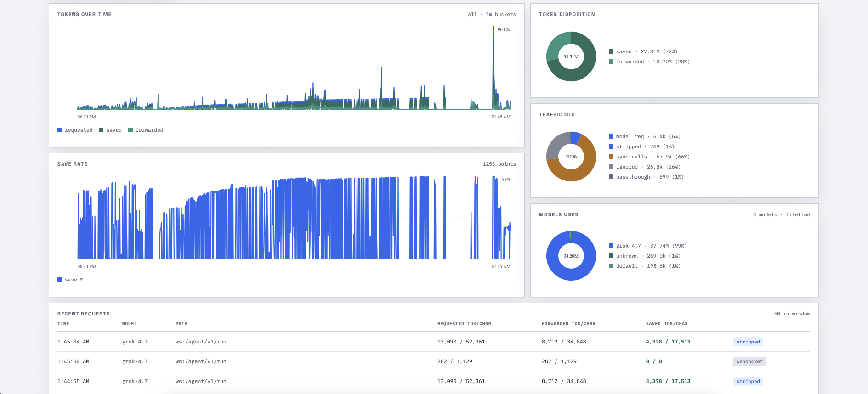Viewport: 868px width, 394px height.
Task: Click the FORWARDED TOK/CHAR column header
Action: click(568, 324)
